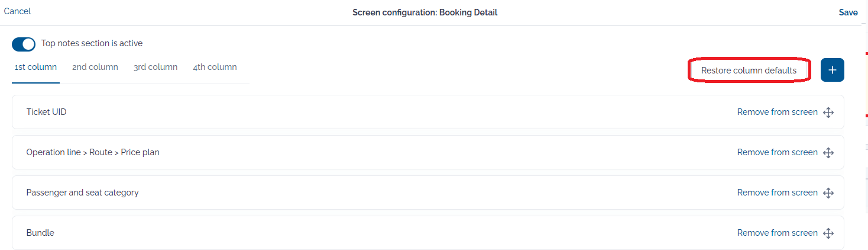Cancel the screen configuration
Screen dimensions: 868x250
click(x=18, y=11)
